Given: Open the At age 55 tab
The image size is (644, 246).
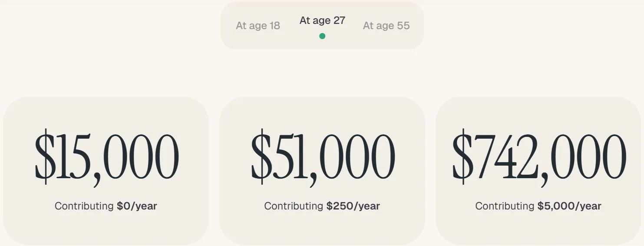Looking at the screenshot, I should coord(386,26).
